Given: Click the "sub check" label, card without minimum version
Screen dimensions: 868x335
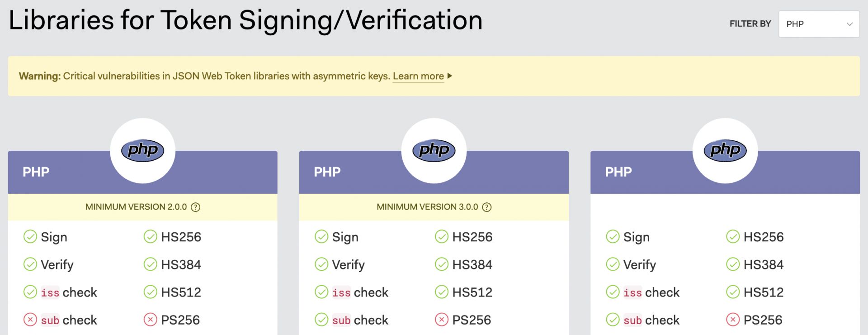Looking at the screenshot, I should coord(651,320).
